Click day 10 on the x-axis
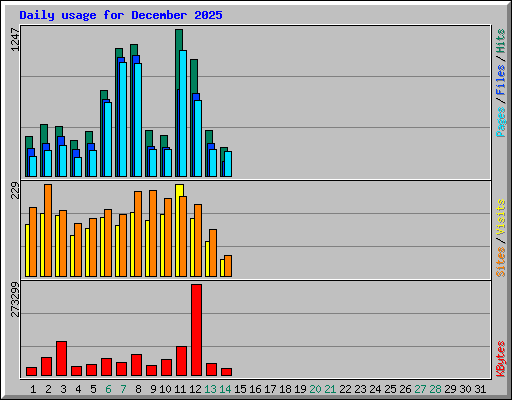This screenshot has height=400, width=512. click(165, 389)
